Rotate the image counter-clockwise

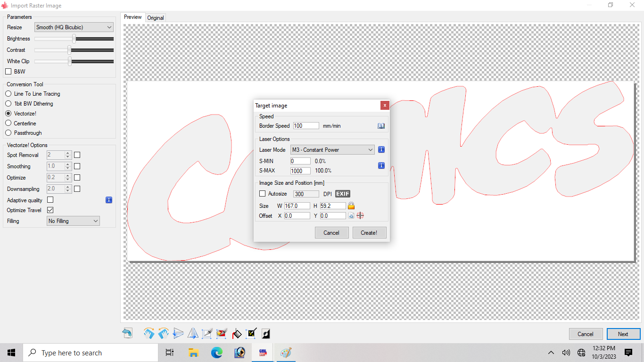tap(164, 334)
